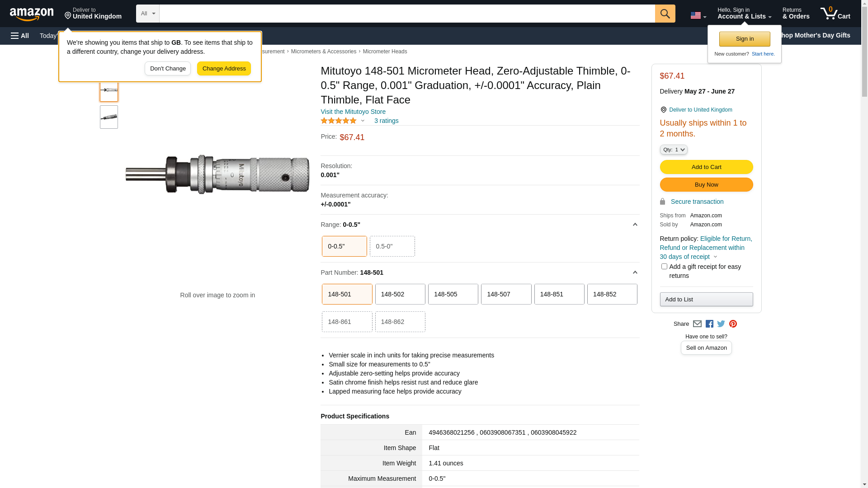Screen dimensions: 868x488
Task: Open the search category All dropdown
Action: (x=147, y=14)
